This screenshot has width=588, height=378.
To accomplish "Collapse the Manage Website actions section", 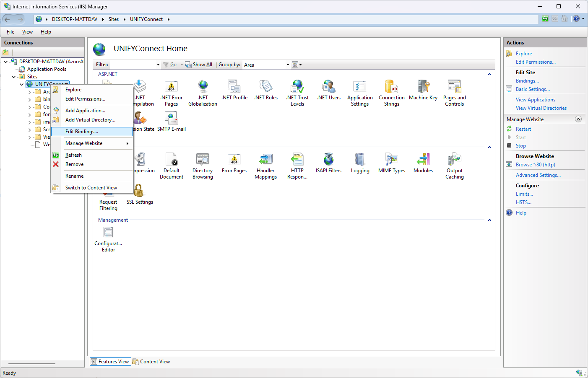I will (578, 119).
